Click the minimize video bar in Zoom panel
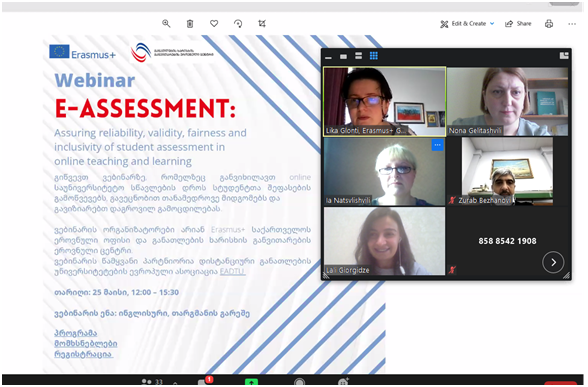Viewport: 588px width, 387px height. point(328,57)
